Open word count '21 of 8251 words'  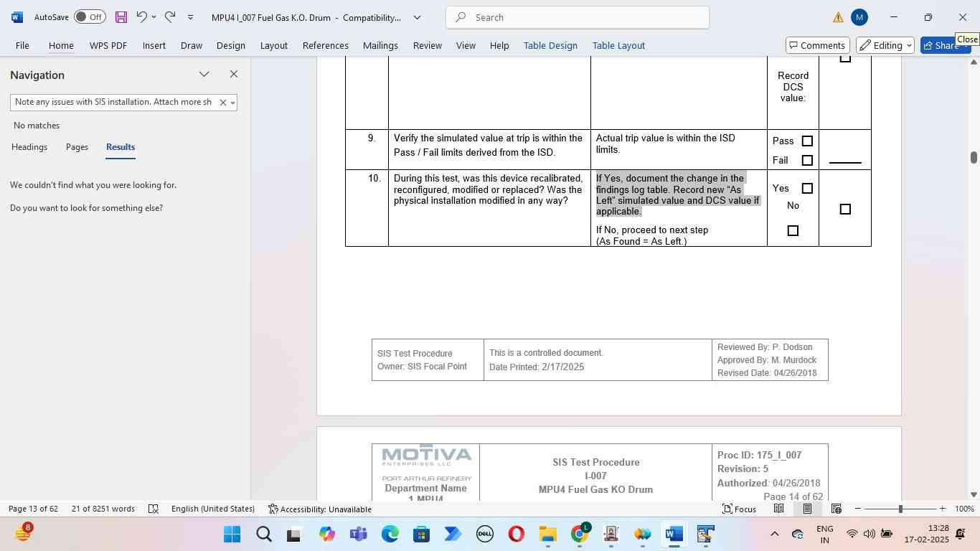pyautogui.click(x=103, y=509)
